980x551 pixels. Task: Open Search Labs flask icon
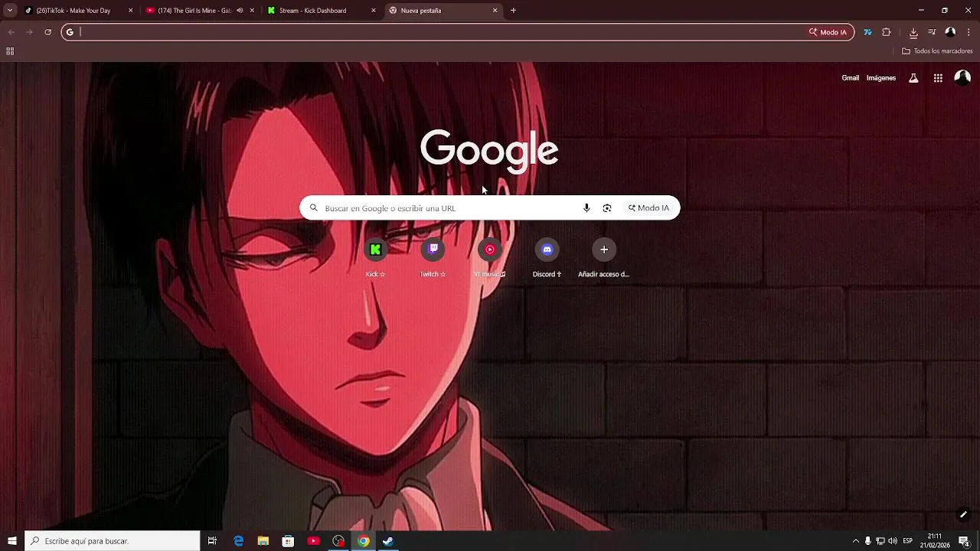tap(913, 78)
